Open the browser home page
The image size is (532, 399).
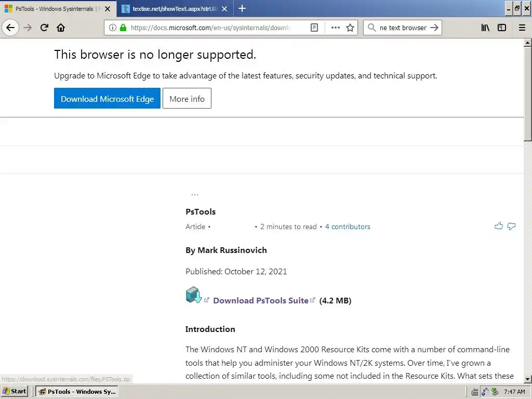click(61, 28)
